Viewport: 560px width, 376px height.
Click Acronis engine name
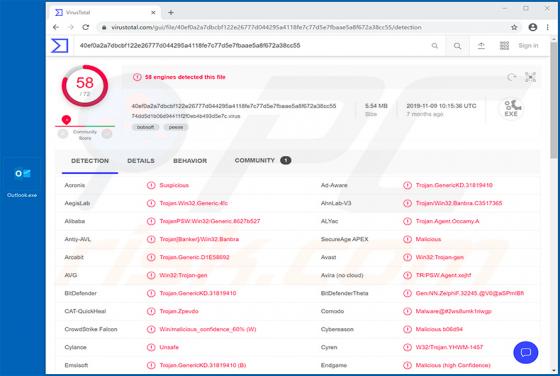point(75,185)
